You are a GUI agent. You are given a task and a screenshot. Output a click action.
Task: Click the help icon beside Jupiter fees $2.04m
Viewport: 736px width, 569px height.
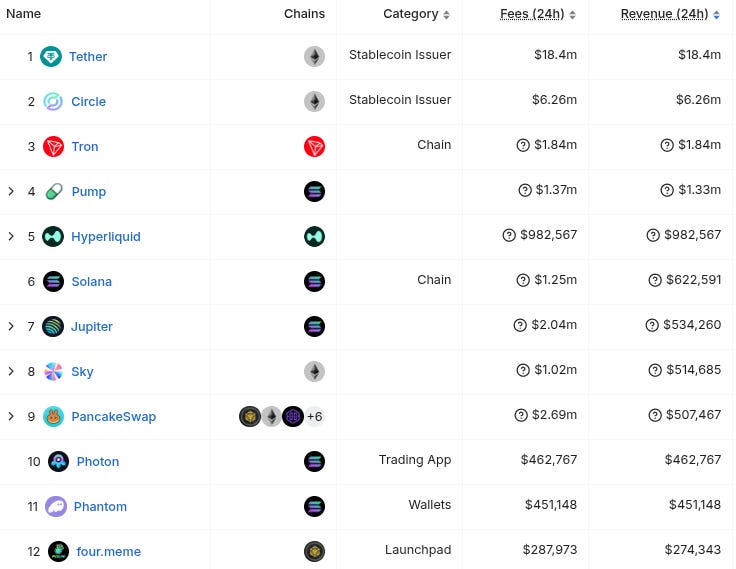520,325
